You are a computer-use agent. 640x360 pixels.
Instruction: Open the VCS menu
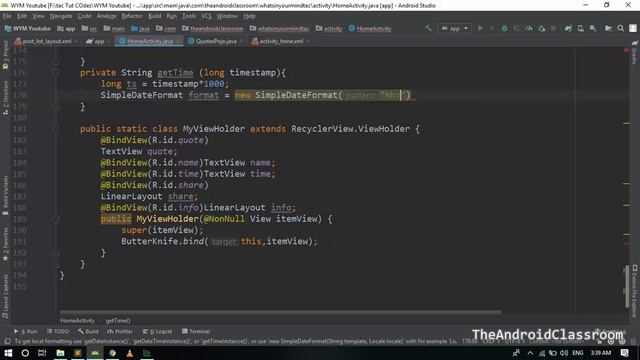click(207, 16)
